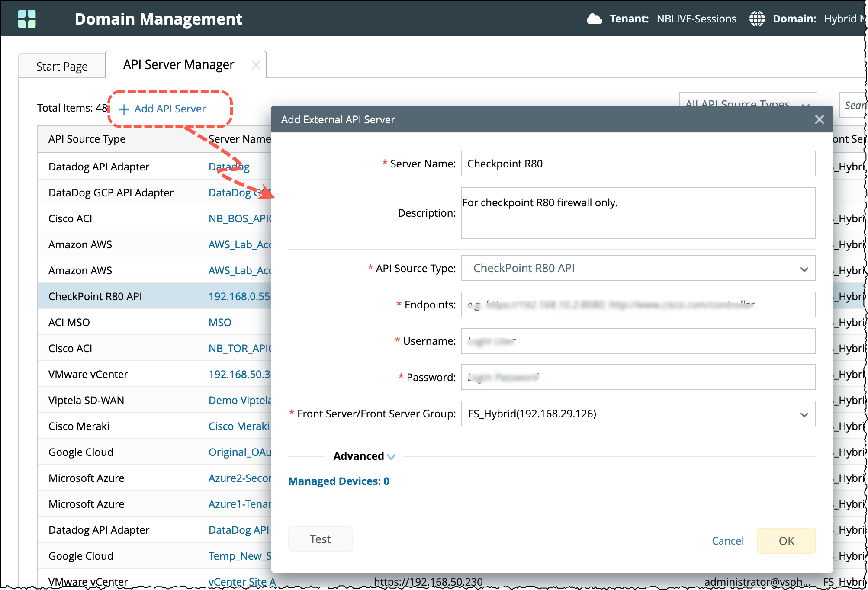Click the Cancel link

point(727,541)
